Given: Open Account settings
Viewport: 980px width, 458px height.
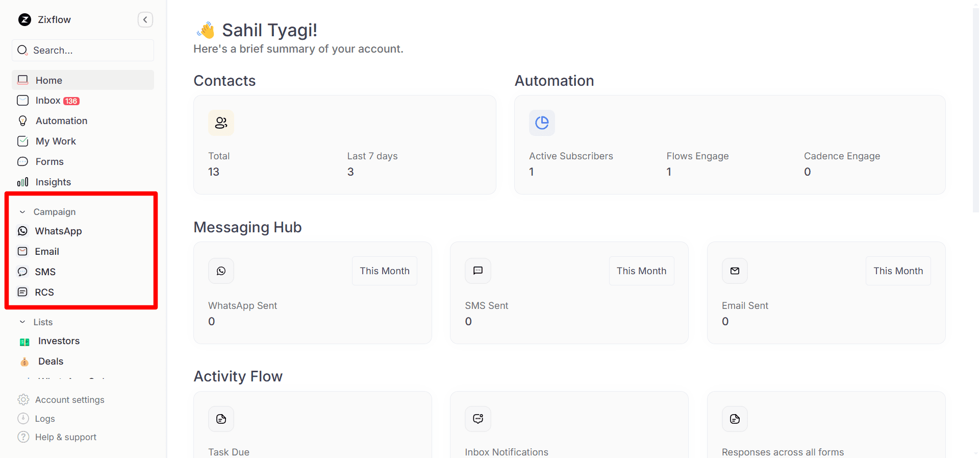Looking at the screenshot, I should pyautogui.click(x=70, y=400).
